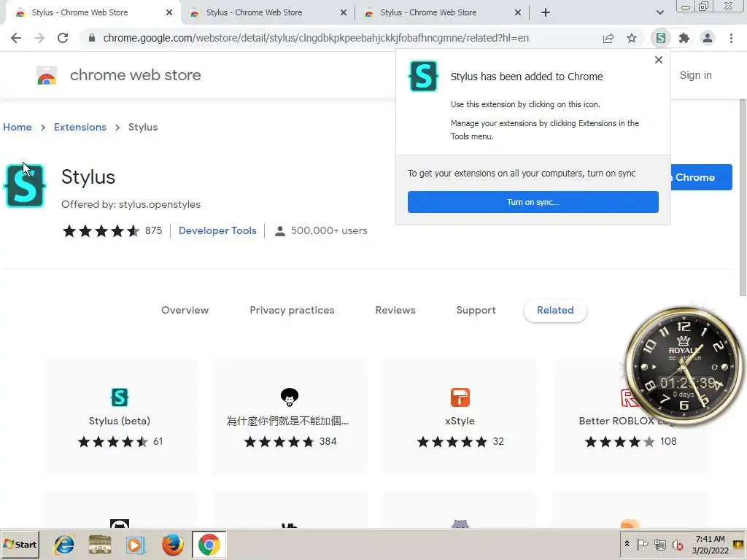Screen dimensions: 747x560
Task: Select the Related tab
Action: [555, 310]
